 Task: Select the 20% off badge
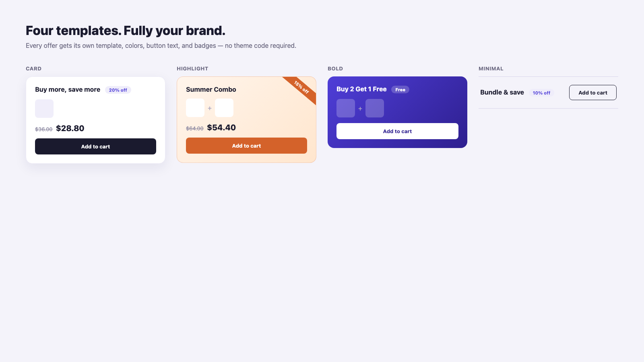118,90
